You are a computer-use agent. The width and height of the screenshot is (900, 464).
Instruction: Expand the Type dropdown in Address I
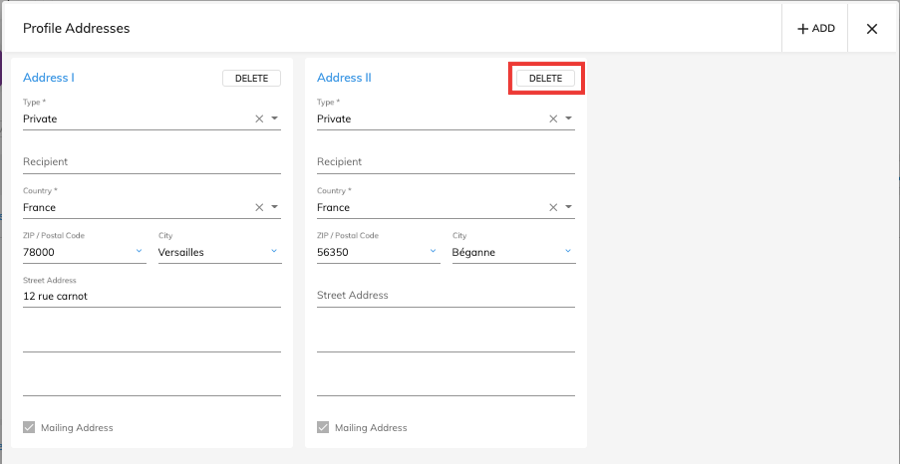[275, 119]
